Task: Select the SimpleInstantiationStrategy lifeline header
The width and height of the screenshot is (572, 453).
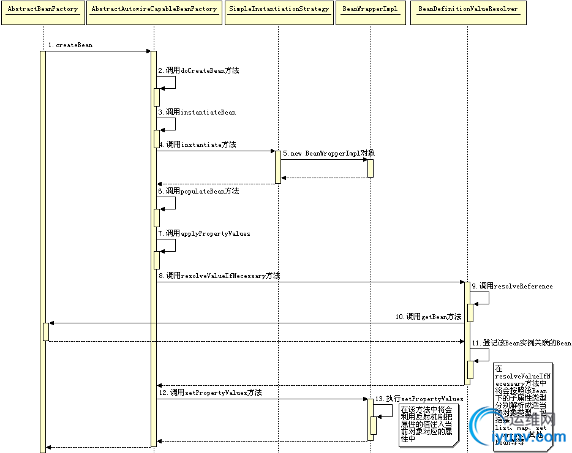Action: tap(279, 13)
